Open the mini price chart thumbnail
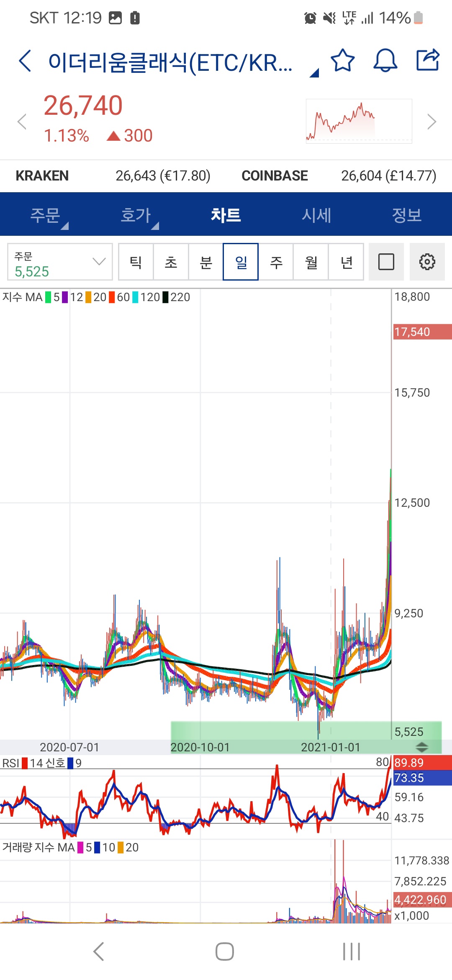452x980 pixels. 359,121
